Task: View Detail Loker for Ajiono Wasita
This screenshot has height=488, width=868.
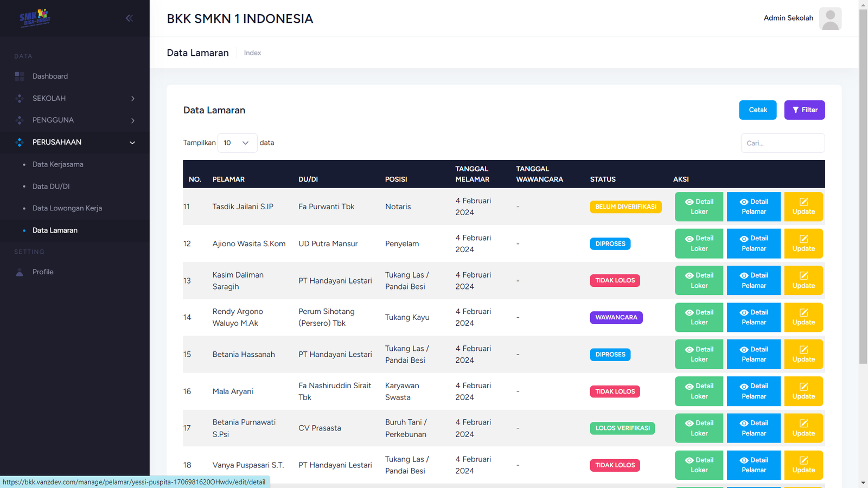Action: 699,243
